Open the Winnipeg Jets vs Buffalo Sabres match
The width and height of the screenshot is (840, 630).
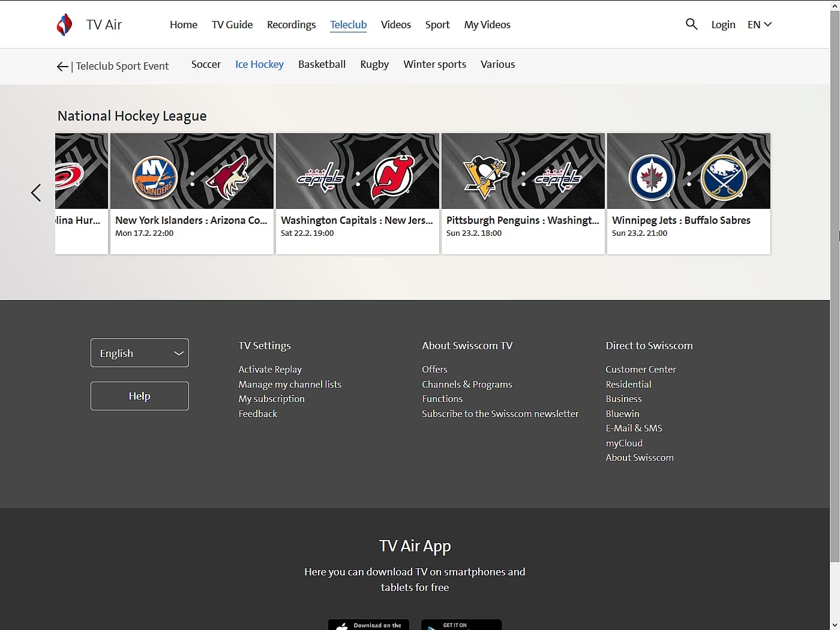tap(688, 193)
